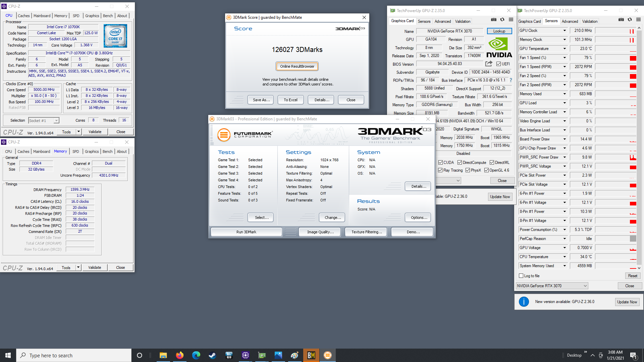Switch to 3DMark03 taskbar icon
Screen dimensions: 644x362
tap(328, 355)
